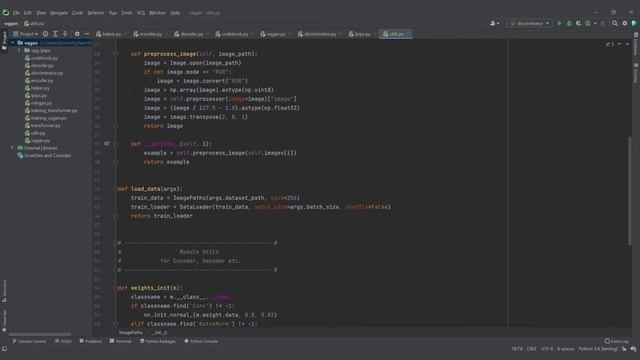Viewport: 640px width, 360px height.
Task: Open the dropdown next to profiler icon
Action: pos(595,24)
